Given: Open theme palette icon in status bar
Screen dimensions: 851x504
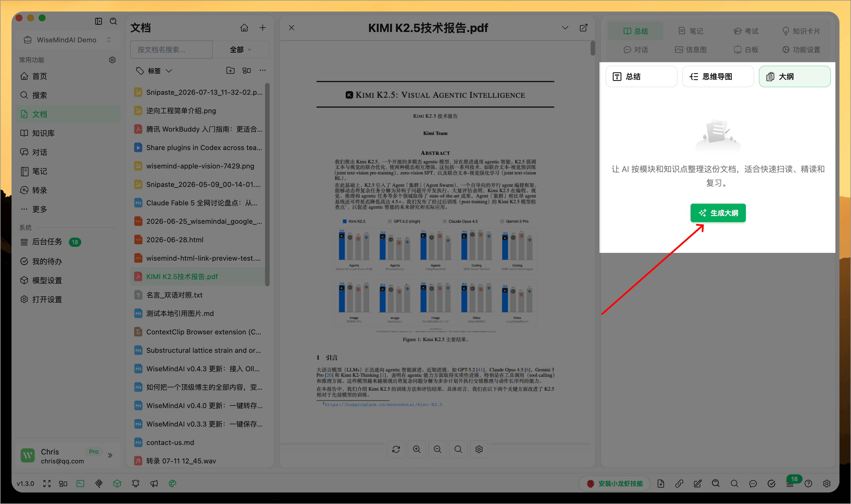Looking at the screenshot, I should click(173, 484).
